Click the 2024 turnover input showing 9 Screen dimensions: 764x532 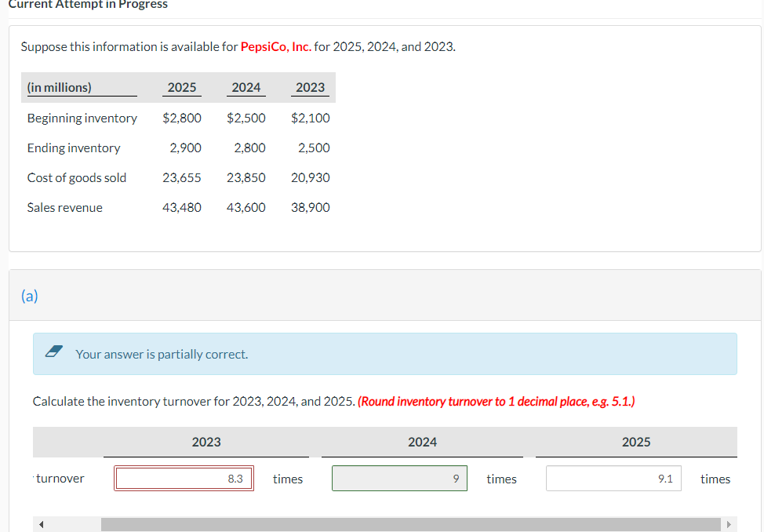tap(399, 479)
